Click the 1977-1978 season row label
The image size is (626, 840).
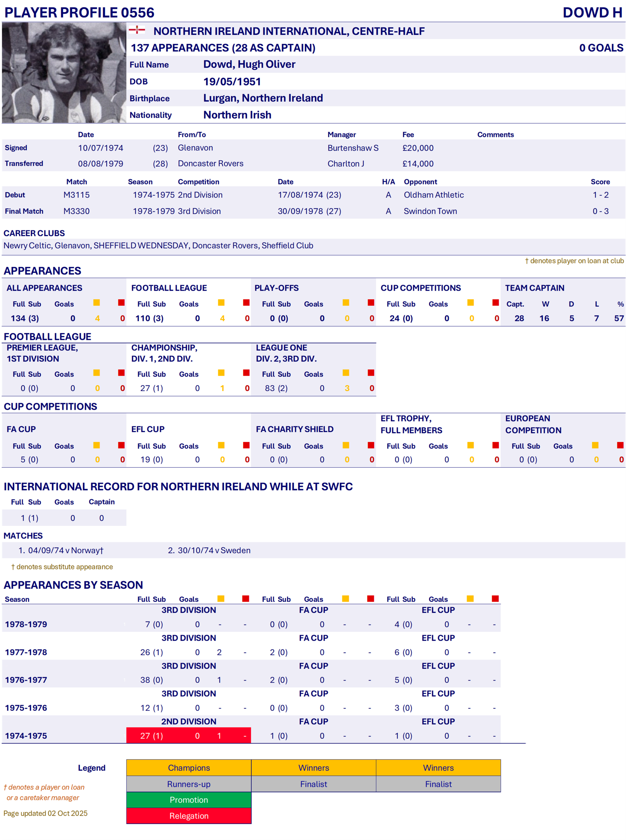pos(26,652)
